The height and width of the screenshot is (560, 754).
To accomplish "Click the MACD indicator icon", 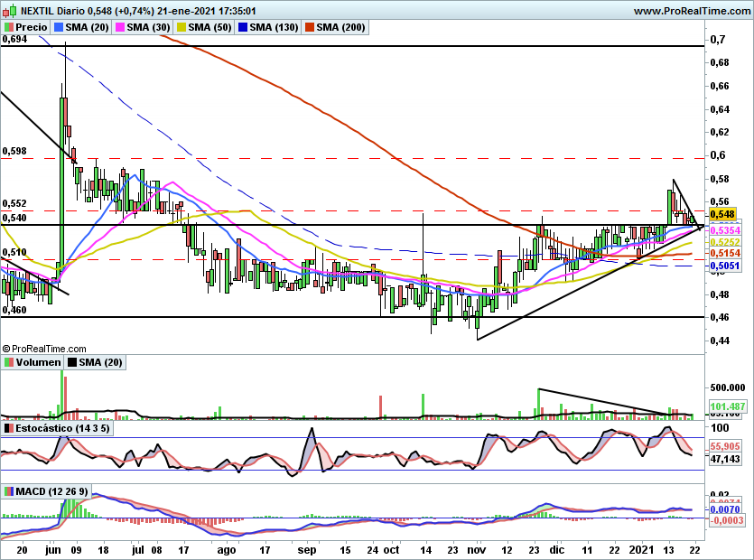I will [9, 491].
